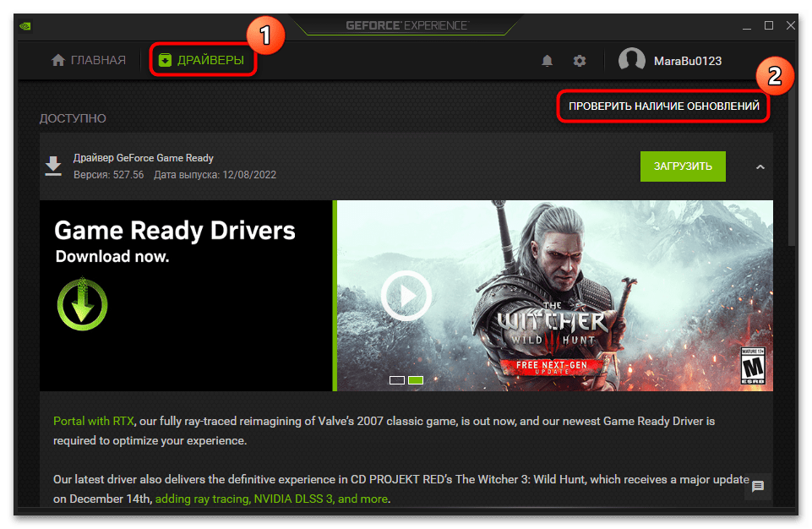Open the feedback chat icon
Image resolution: width=812 pixels, height=529 pixels.
[x=758, y=486]
